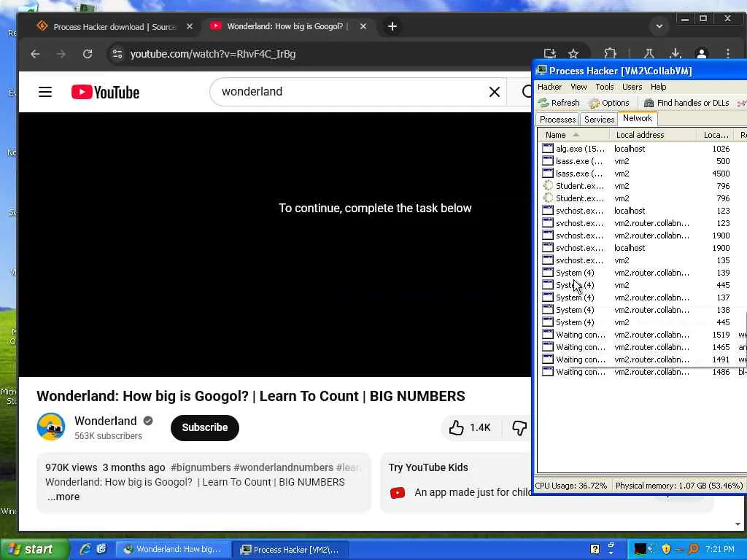Open the YouTube hamburger guide menu
Screen dimensions: 747x560
[45, 92]
